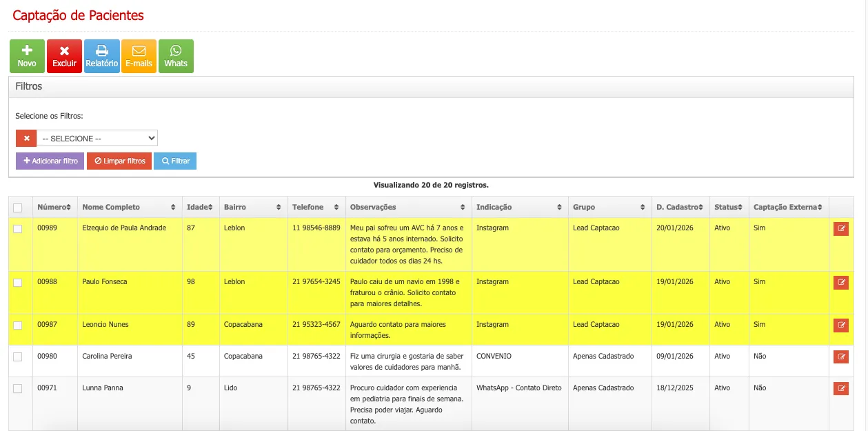Viewport: 868px width, 431px height.
Task: Click the green Whats button
Action: tap(176, 56)
